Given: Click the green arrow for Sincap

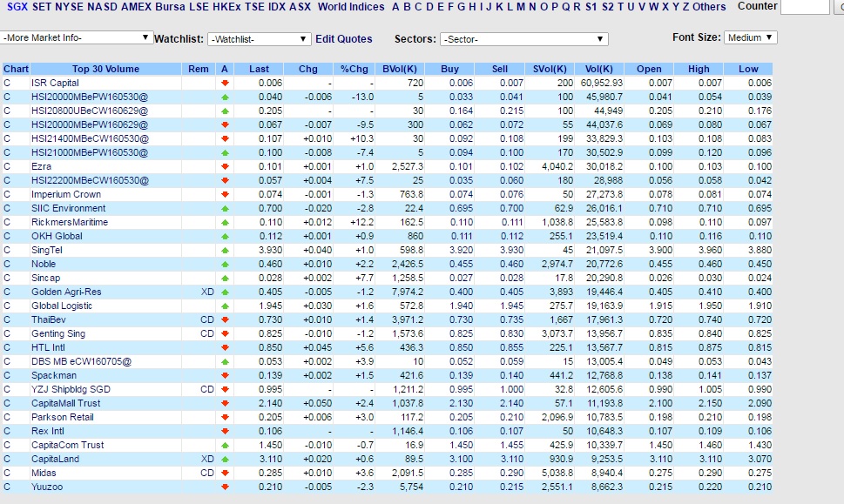Looking at the screenshot, I should (225, 278).
